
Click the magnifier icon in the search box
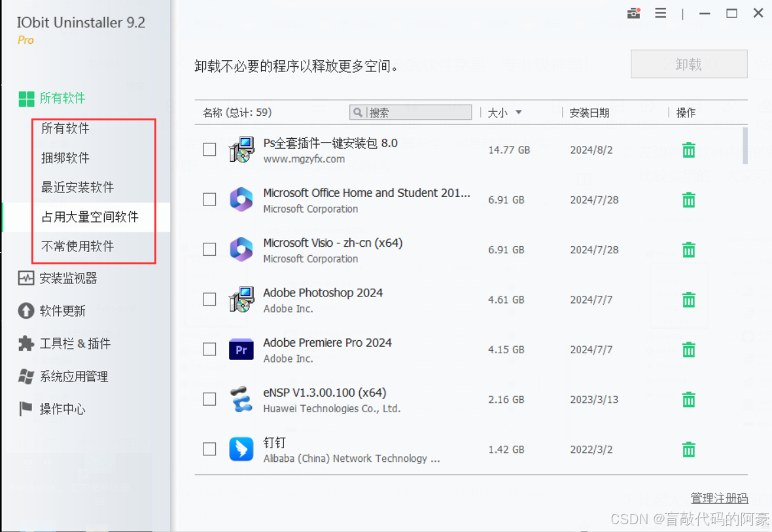click(x=358, y=113)
